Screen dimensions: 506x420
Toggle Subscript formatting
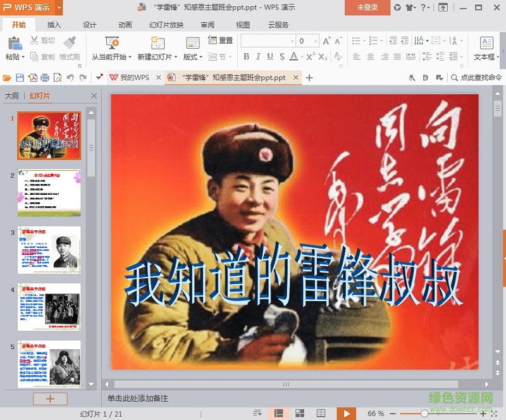323,57
